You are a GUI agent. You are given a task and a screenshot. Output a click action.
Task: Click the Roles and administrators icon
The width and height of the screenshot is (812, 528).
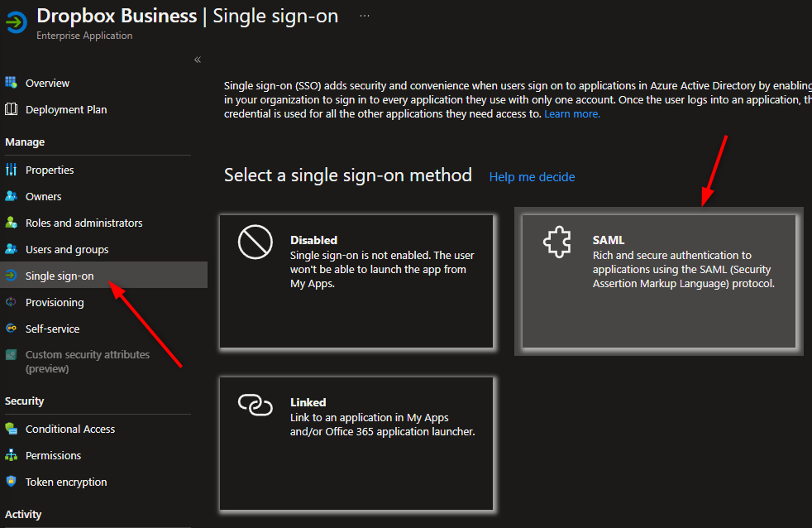point(12,223)
